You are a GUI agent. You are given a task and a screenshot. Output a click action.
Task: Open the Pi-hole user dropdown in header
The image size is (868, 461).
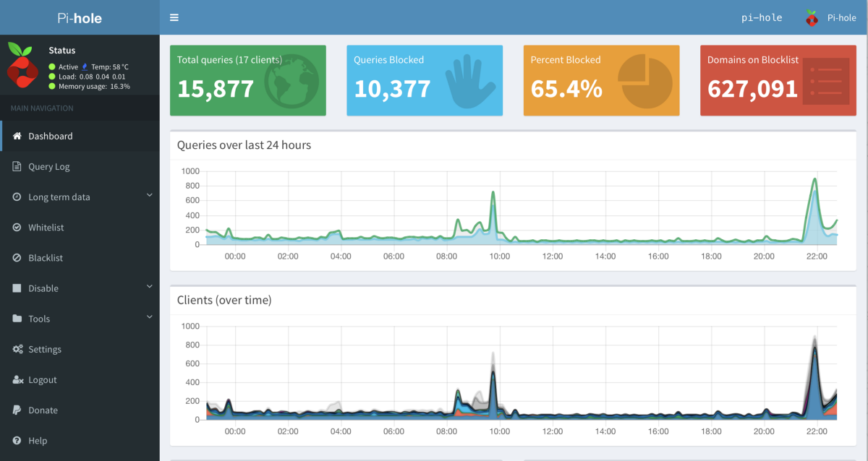pyautogui.click(x=831, y=18)
